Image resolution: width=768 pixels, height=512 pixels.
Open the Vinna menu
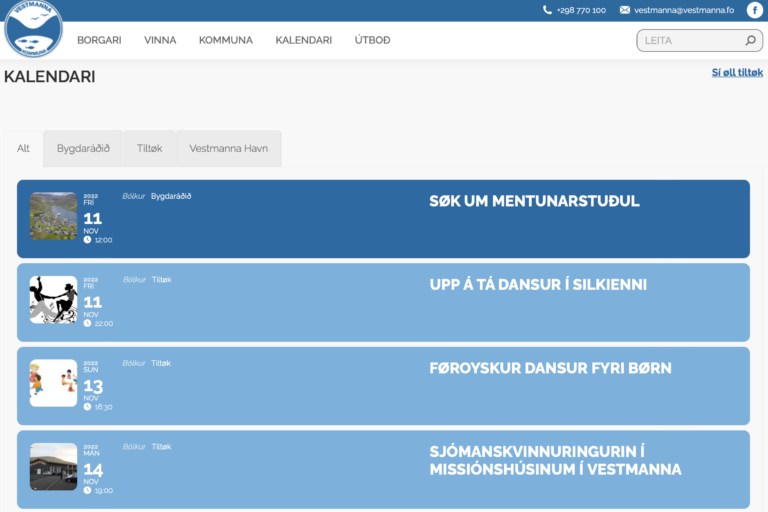pos(160,40)
